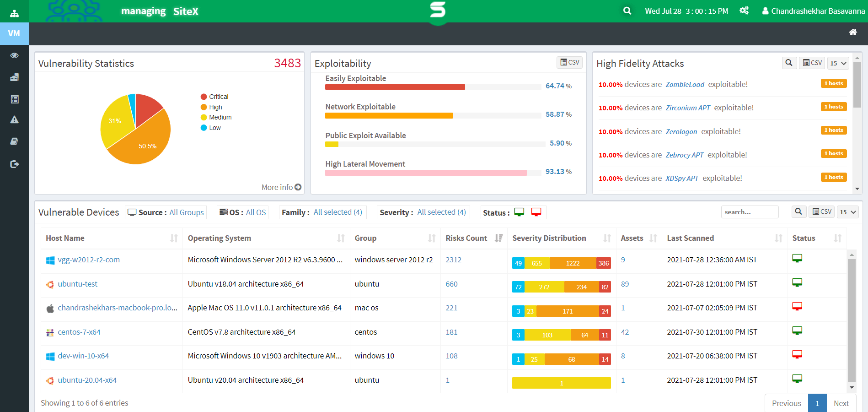The width and height of the screenshot is (868, 412).
Task: Sort table by Severity Distribution
Action: pyautogui.click(x=562, y=238)
